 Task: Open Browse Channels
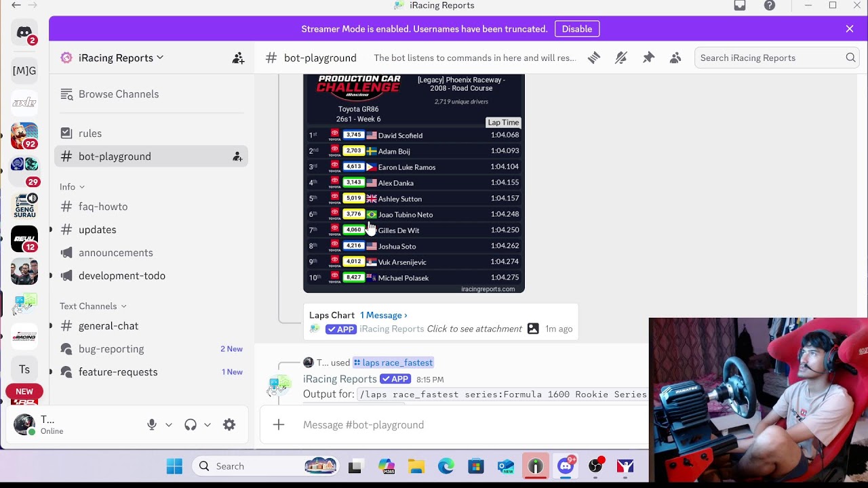coord(151,94)
